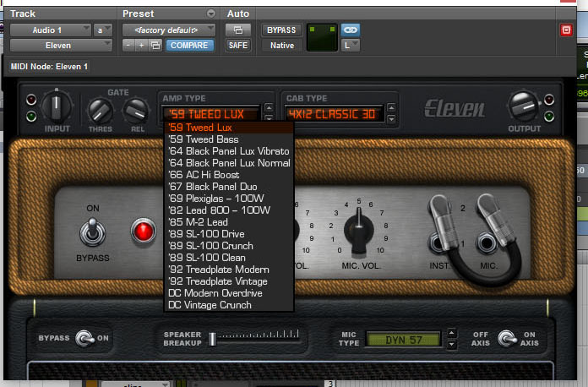588x387 pixels.
Task: Select next preset plus button
Action: pyautogui.click(x=141, y=46)
